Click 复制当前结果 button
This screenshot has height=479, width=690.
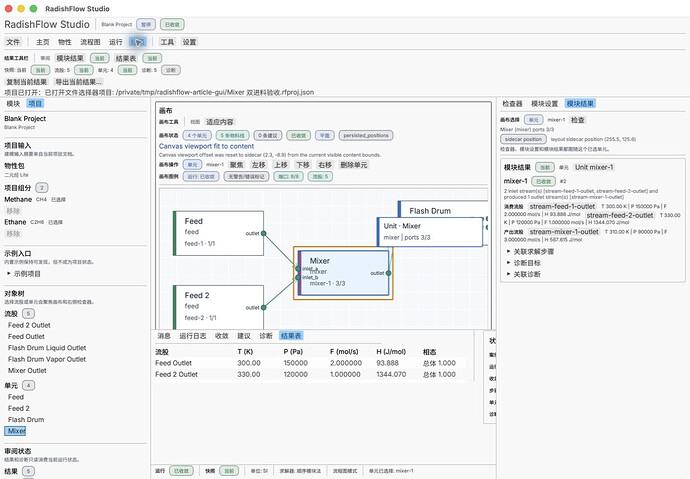pyautogui.click(x=26, y=82)
